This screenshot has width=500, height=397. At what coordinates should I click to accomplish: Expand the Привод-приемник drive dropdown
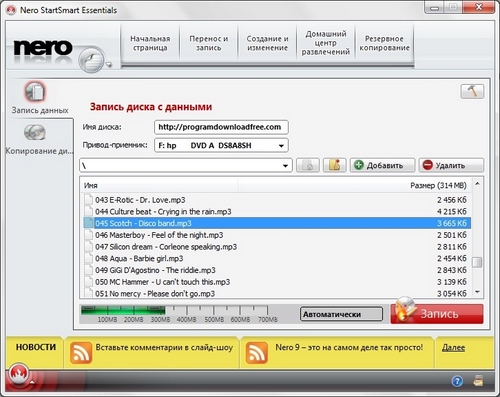(281, 146)
